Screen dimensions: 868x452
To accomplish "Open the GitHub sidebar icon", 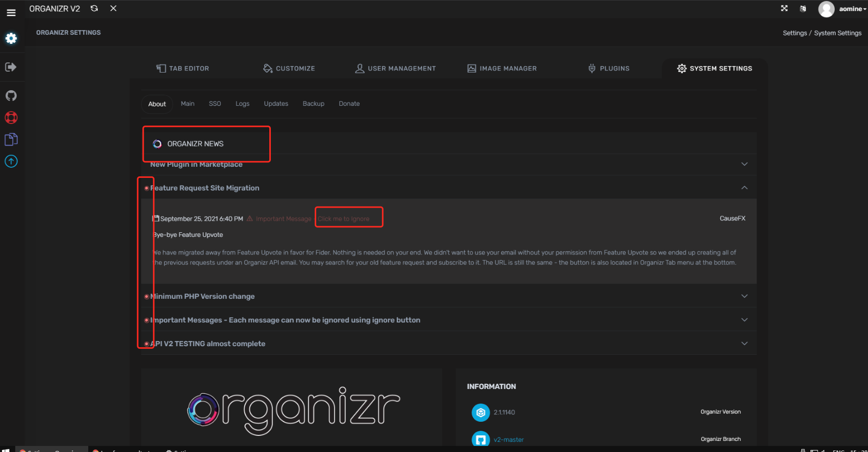I will (x=11, y=96).
